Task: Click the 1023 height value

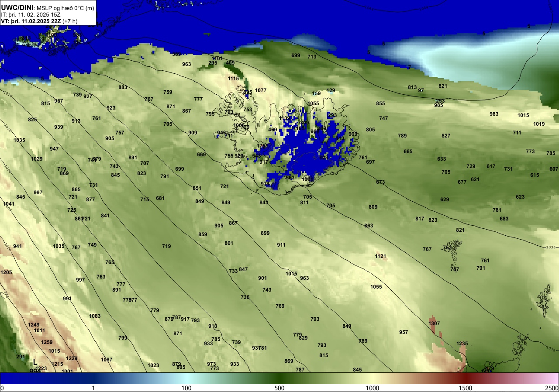Action: [x=153, y=365]
